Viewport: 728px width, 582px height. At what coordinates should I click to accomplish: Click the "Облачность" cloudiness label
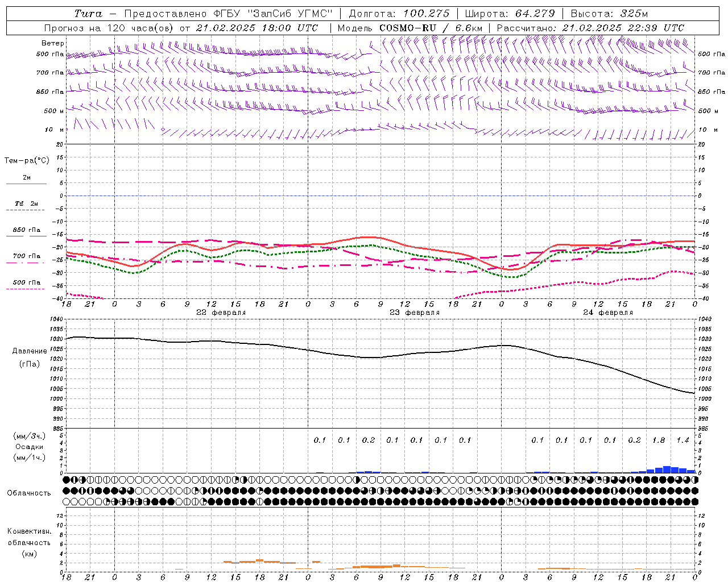click(x=29, y=493)
